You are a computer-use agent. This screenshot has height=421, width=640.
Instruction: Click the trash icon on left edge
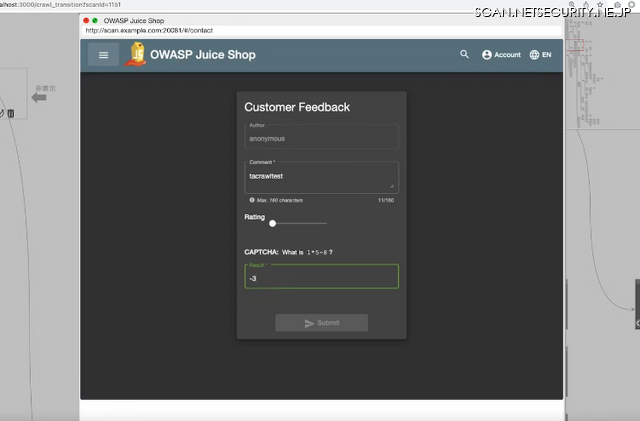[x=11, y=114]
